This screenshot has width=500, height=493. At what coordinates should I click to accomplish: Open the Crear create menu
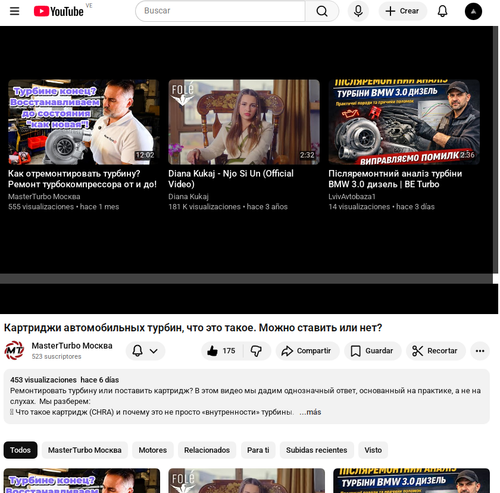[x=402, y=11]
